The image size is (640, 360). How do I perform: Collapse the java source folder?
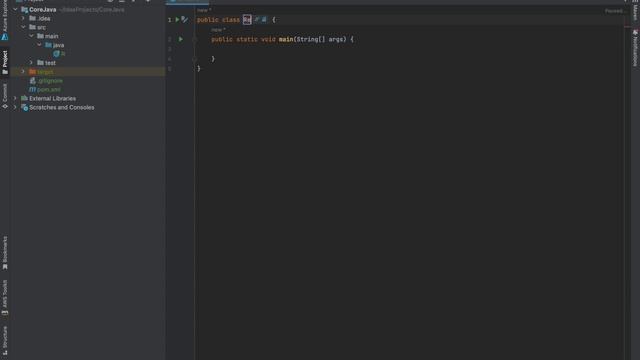coord(40,45)
